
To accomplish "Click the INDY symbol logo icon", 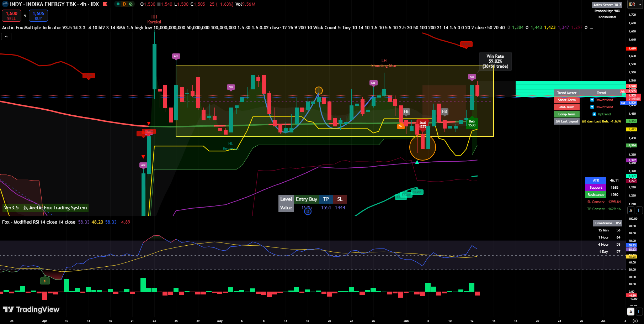I will click(5, 4).
